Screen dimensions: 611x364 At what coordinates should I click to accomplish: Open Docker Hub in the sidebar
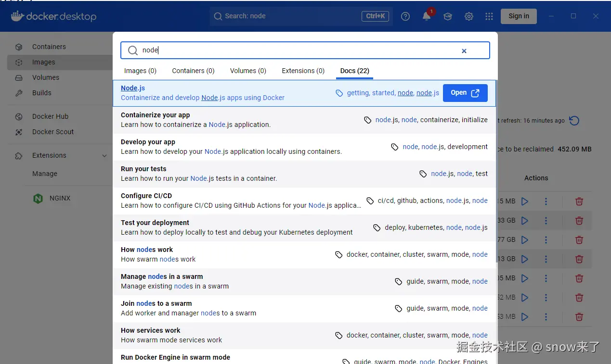coord(60,116)
